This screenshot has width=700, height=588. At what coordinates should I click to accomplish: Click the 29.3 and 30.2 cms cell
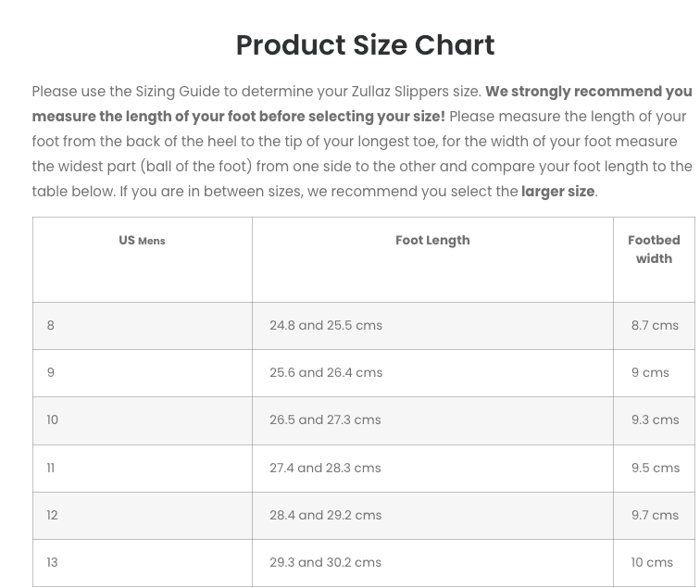tap(325, 563)
